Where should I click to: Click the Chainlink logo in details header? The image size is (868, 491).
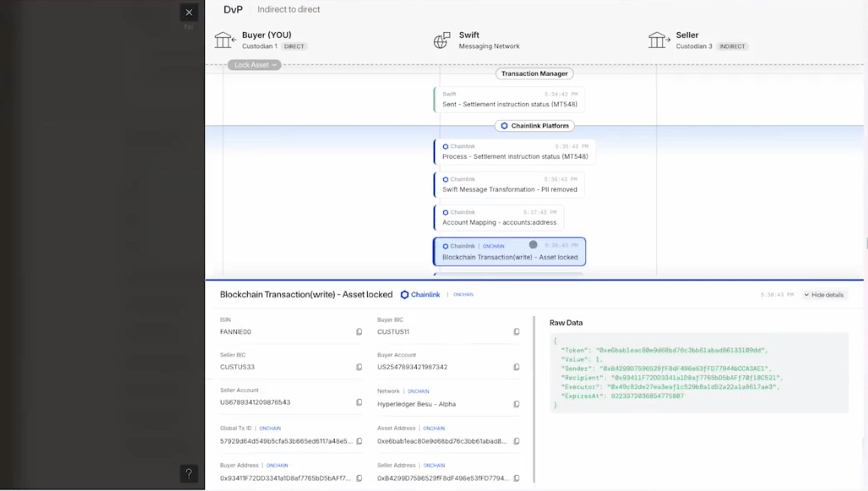point(420,295)
